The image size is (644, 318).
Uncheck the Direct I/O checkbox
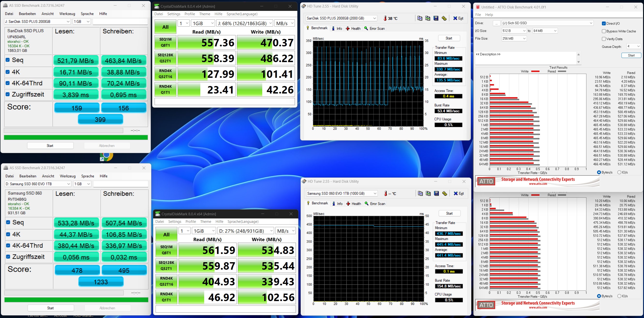[604, 23]
